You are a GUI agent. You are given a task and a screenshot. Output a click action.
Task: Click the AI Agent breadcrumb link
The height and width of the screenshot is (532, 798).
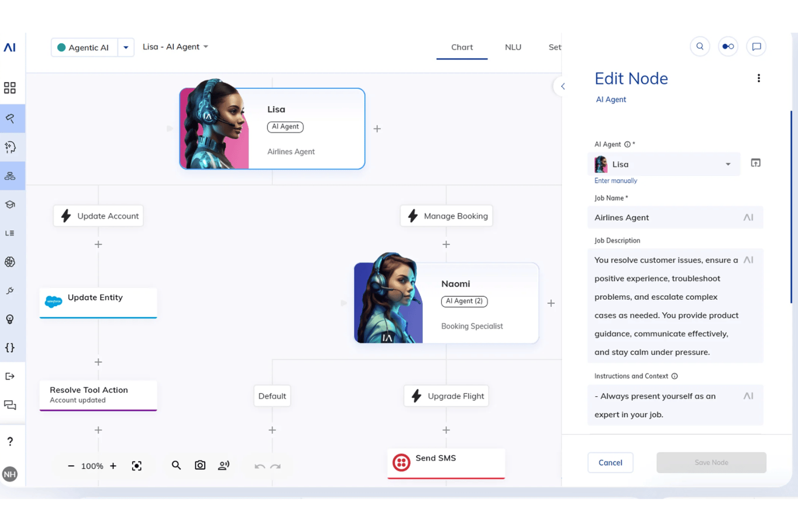click(611, 99)
